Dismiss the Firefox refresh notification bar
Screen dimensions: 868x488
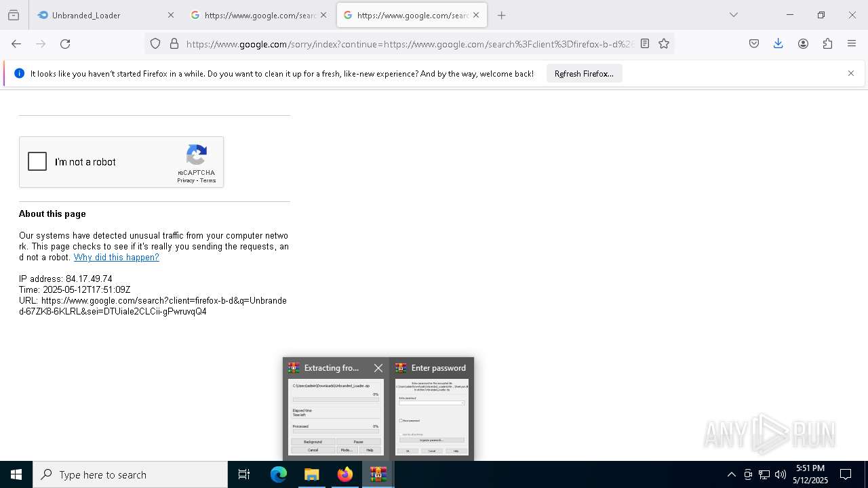[851, 73]
